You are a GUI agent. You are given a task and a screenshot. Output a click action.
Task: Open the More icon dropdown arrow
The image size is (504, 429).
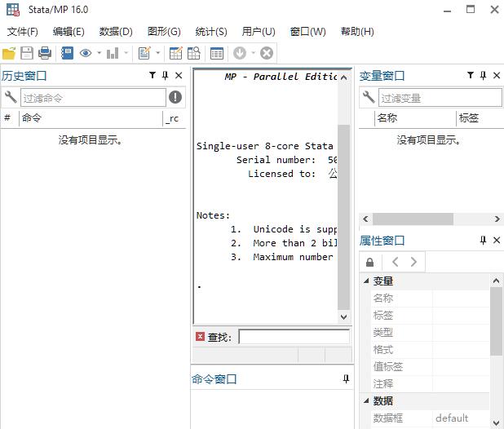coord(253,53)
